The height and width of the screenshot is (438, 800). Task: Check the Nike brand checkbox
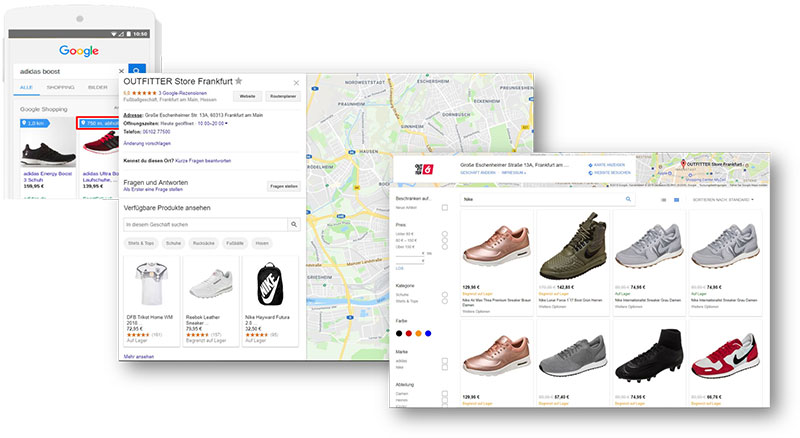[445, 367]
